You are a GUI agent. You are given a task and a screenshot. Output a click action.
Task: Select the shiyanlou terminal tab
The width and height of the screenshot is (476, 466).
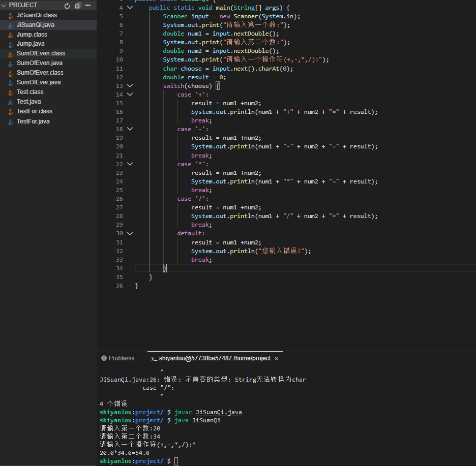click(x=215, y=358)
